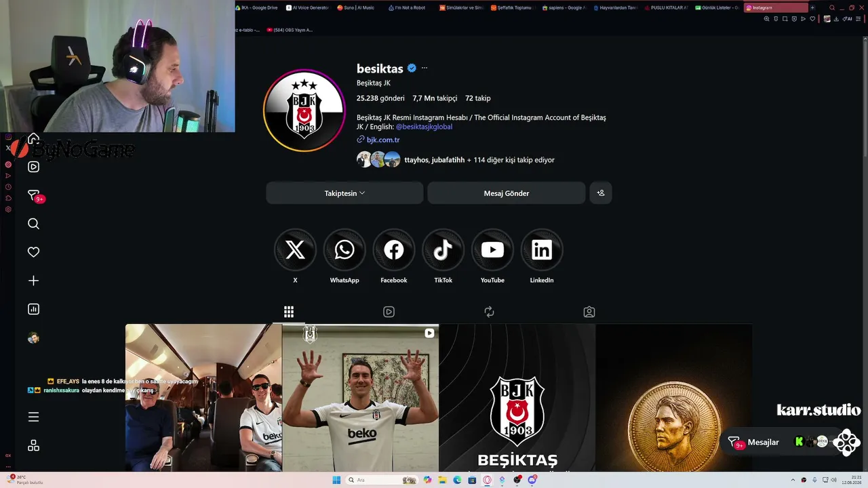This screenshot has width=868, height=488.
Task: Open Instagram Reels from the sidebar
Action: coord(33,167)
